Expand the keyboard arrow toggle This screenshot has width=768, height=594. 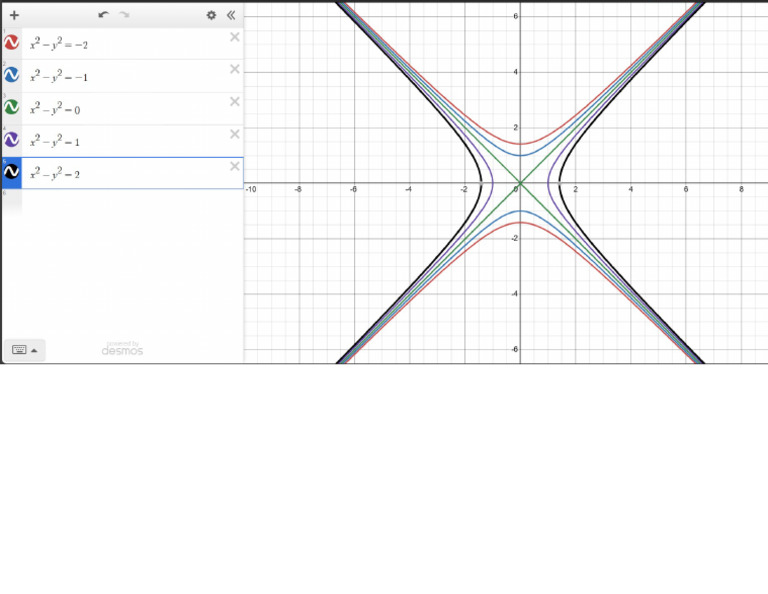click(x=34, y=351)
